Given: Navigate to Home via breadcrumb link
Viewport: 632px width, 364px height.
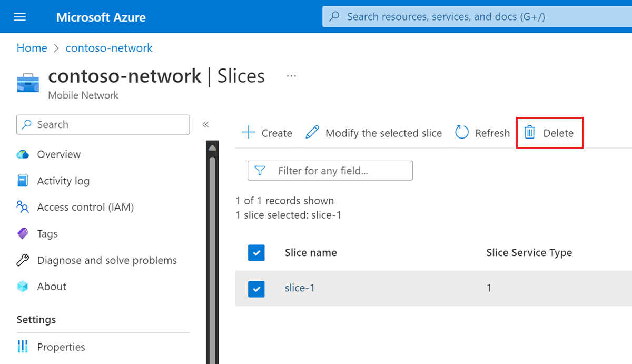Looking at the screenshot, I should point(32,48).
